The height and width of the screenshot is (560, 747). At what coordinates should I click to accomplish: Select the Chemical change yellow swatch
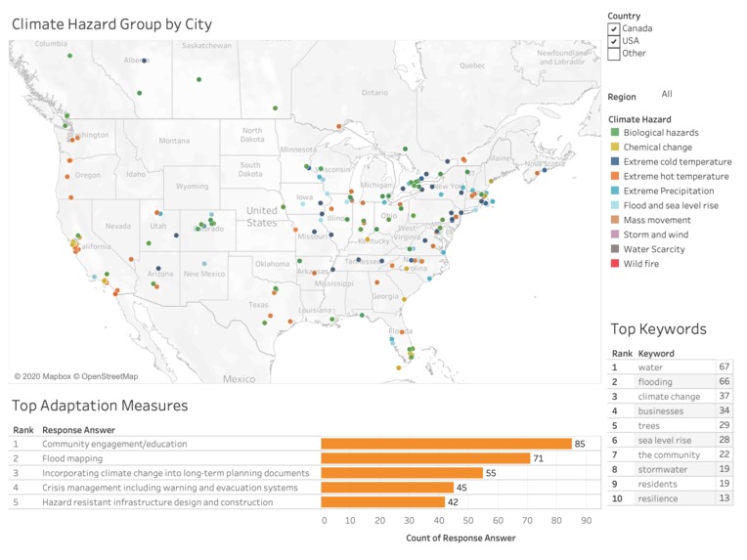(x=615, y=148)
